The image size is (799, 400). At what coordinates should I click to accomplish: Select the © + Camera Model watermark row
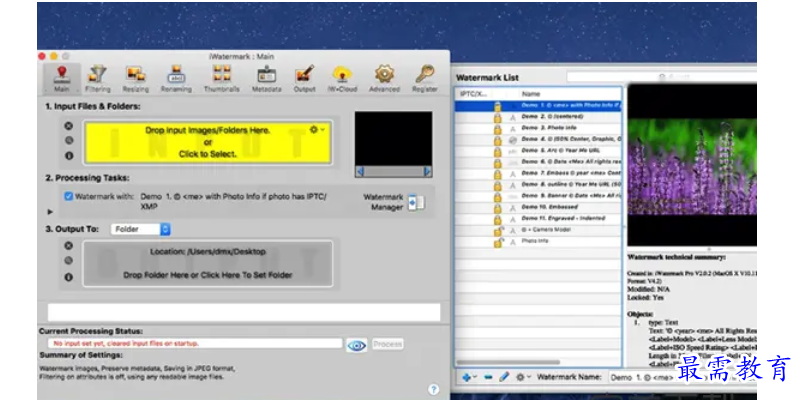[x=538, y=230]
